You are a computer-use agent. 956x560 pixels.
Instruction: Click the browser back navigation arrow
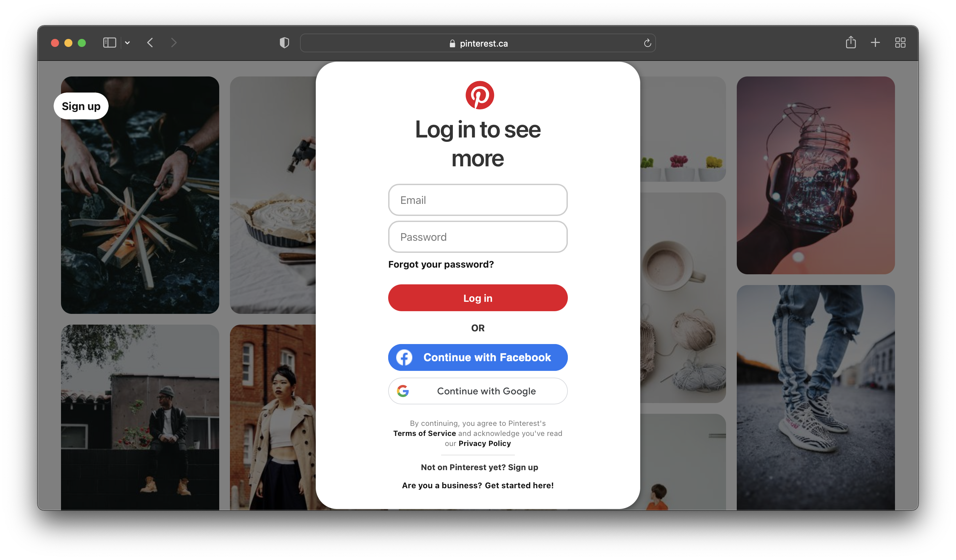coord(150,43)
